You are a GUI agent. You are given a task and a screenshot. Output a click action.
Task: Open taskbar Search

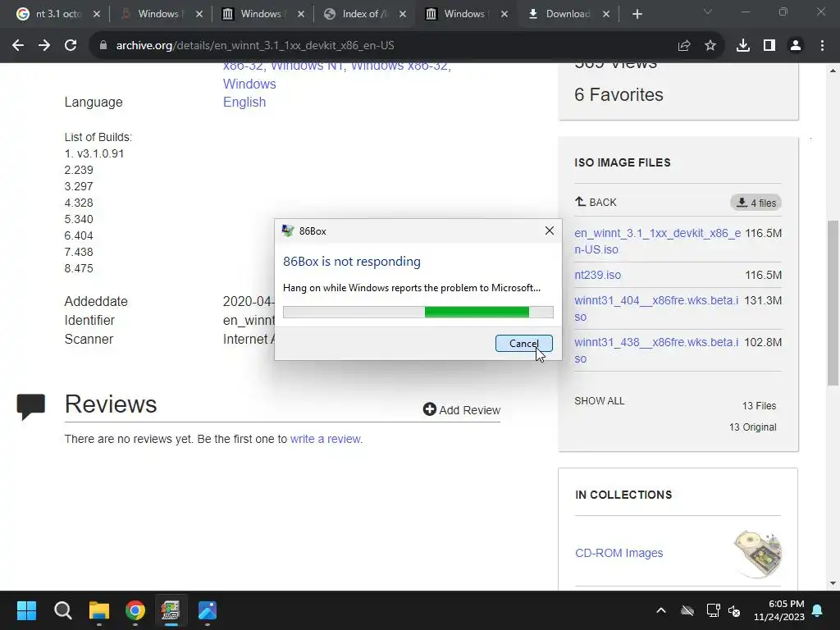[x=62, y=610]
